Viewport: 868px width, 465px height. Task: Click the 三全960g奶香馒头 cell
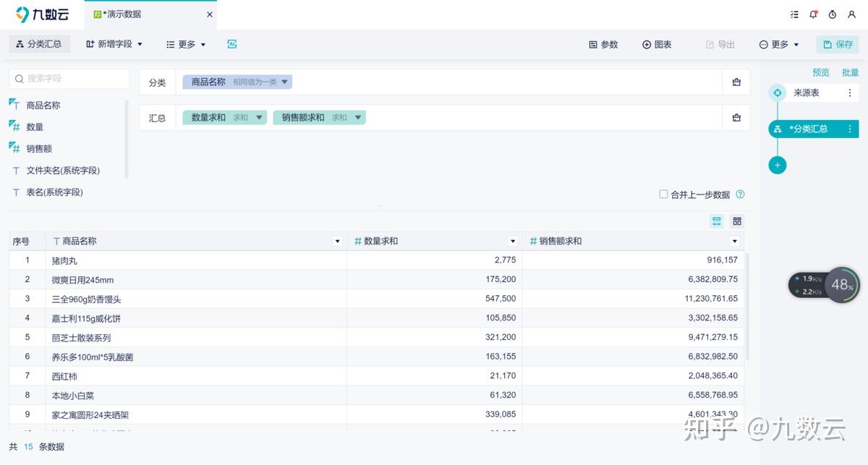196,299
